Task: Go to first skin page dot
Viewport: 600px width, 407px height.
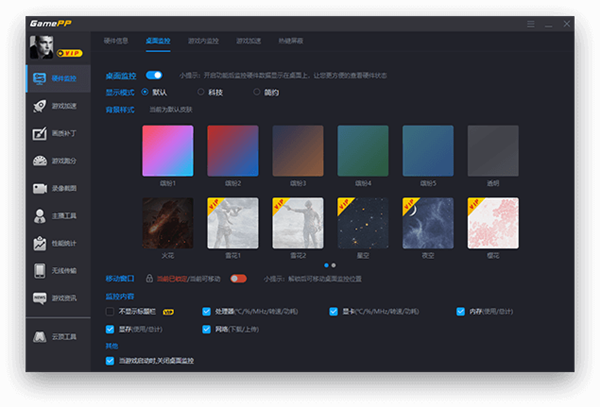Action: pyautogui.click(x=326, y=265)
